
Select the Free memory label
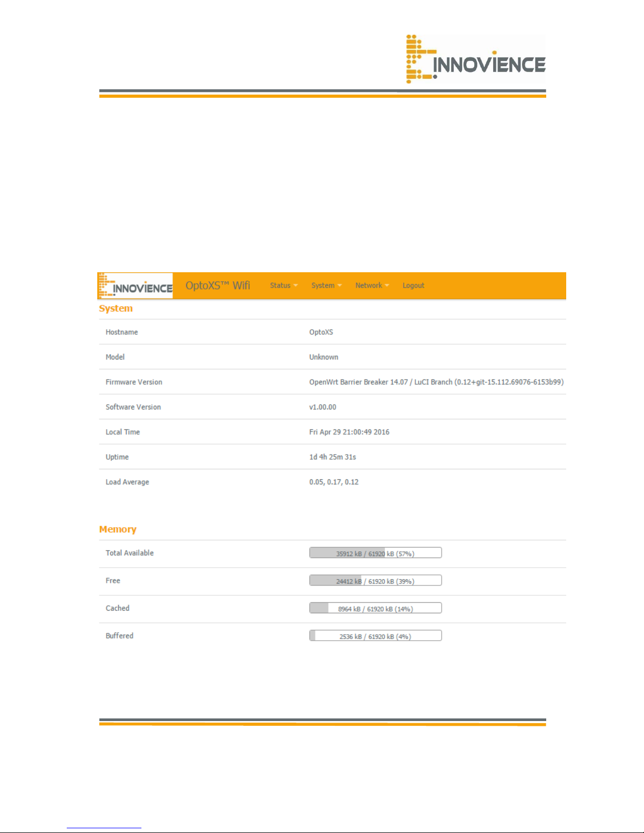point(113,580)
